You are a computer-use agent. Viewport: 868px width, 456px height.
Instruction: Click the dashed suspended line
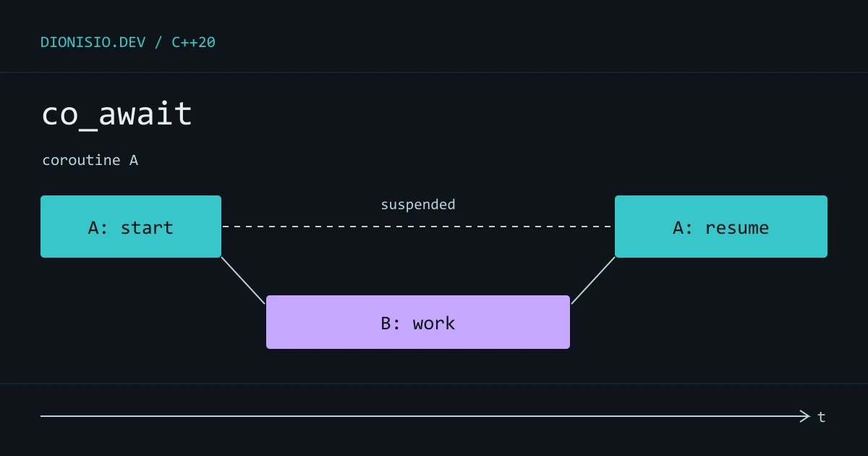pyautogui.click(x=418, y=227)
